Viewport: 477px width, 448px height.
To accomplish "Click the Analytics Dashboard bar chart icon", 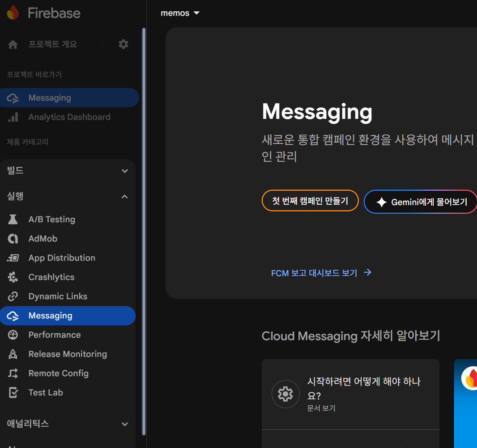I will (13, 117).
